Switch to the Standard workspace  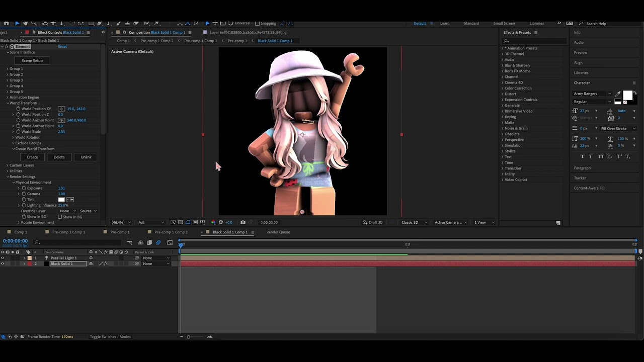471,24
